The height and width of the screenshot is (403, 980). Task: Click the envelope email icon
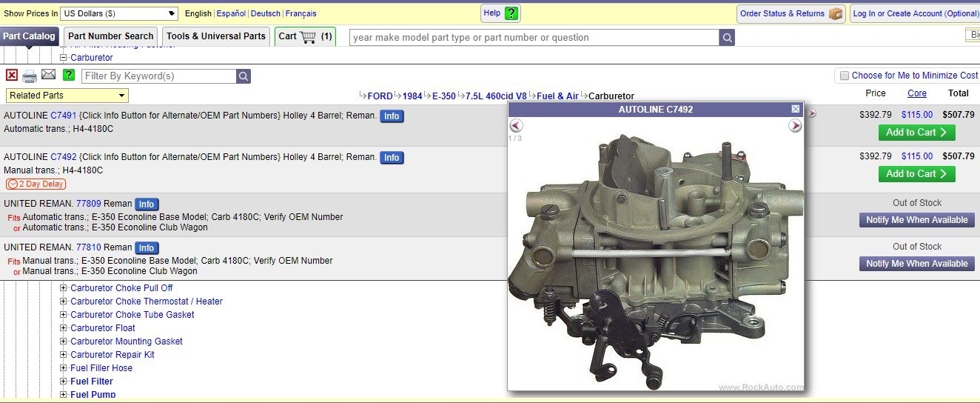click(x=48, y=75)
